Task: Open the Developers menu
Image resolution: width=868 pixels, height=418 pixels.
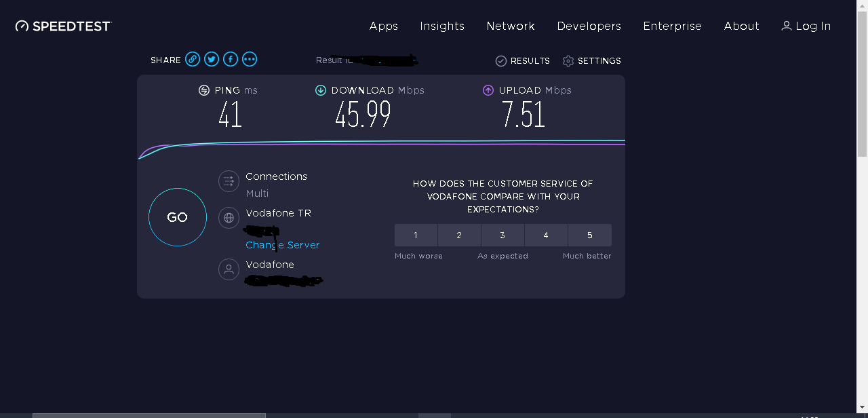Action: pos(589,26)
